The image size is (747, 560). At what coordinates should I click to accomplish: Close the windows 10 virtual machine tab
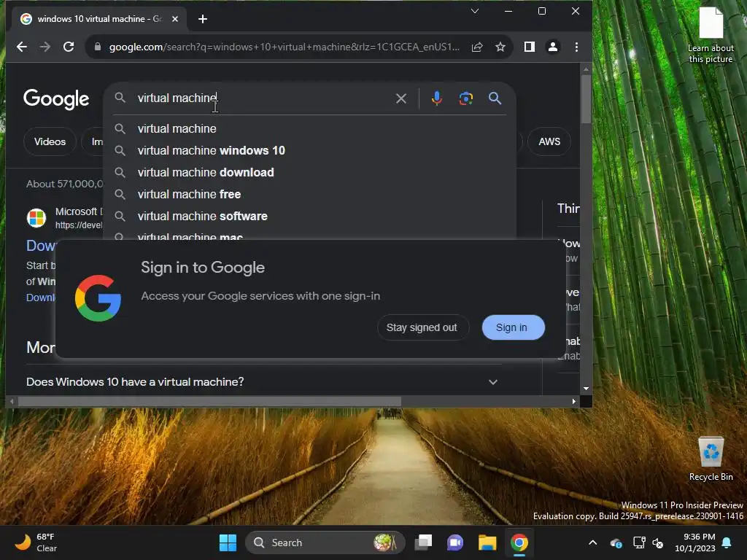175,19
